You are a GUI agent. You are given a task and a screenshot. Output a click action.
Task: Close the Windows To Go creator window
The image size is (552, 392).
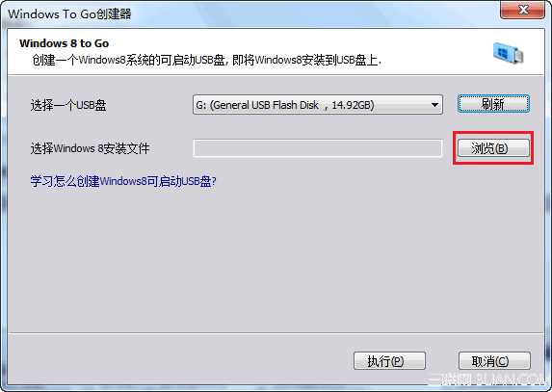pos(522,10)
